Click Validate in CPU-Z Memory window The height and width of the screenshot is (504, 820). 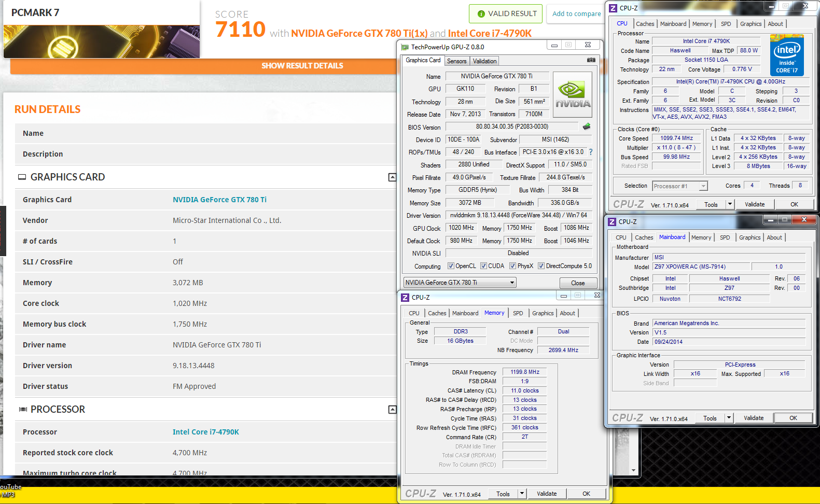tap(547, 494)
